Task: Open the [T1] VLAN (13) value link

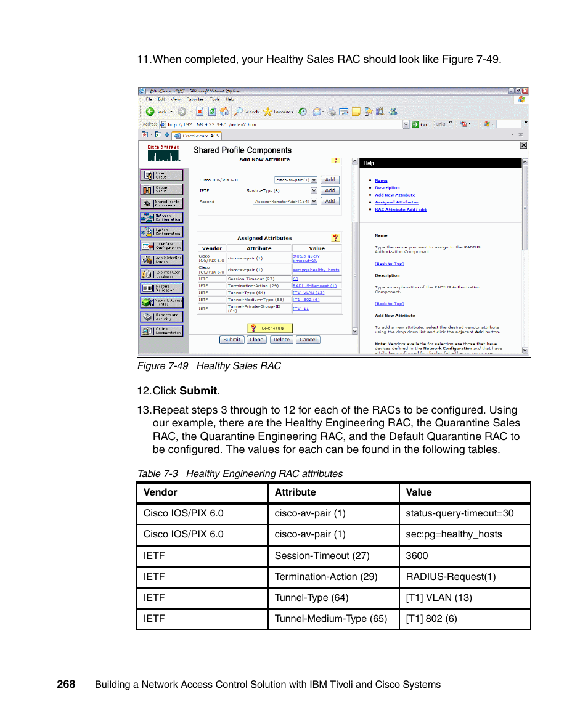Action: coord(309,293)
